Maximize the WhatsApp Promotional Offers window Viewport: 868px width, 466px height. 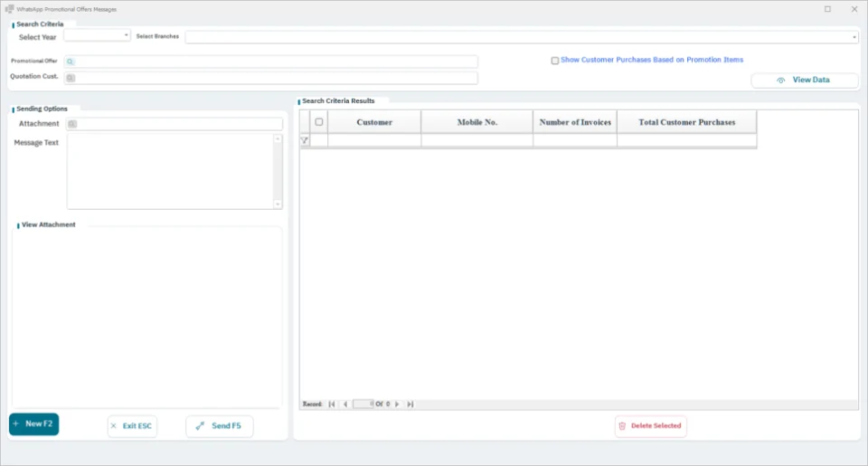[x=827, y=9]
